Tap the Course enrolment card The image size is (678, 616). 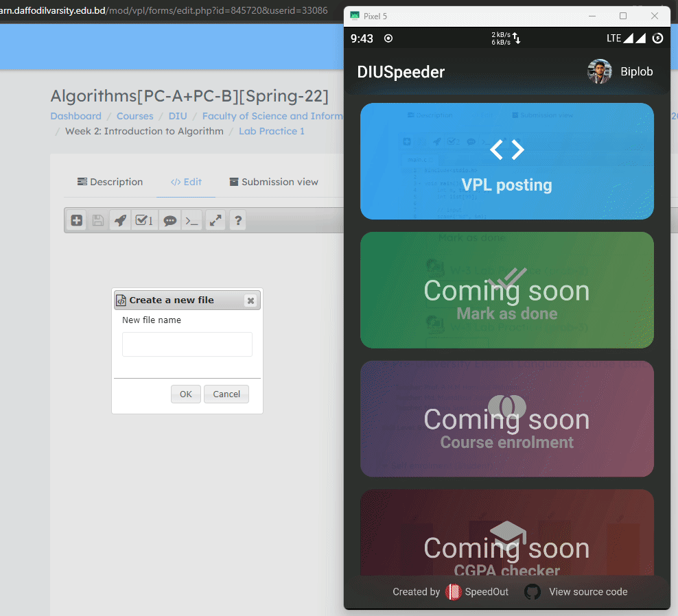pos(506,419)
